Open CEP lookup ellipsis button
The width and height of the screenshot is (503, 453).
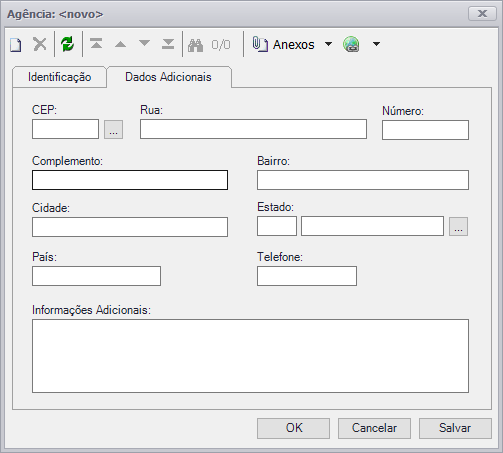pyautogui.click(x=113, y=129)
